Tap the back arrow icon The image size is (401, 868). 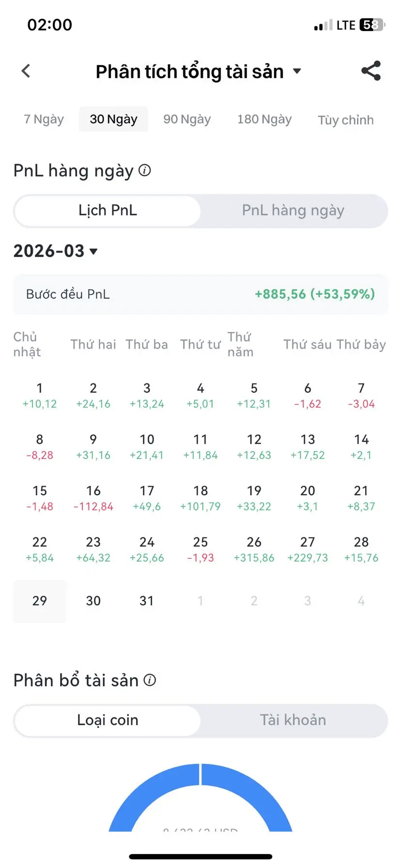[x=26, y=71]
